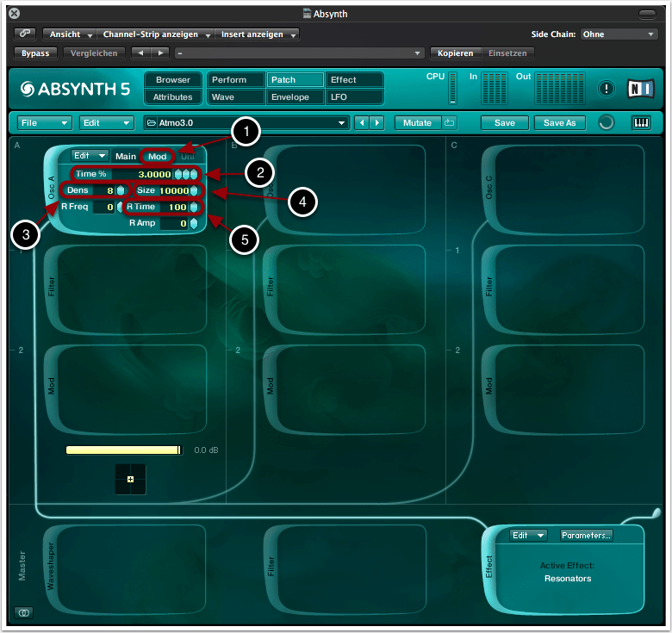Viewport: 672px width, 633px height.
Task: Open the effect Parameters... button
Action: [x=587, y=535]
